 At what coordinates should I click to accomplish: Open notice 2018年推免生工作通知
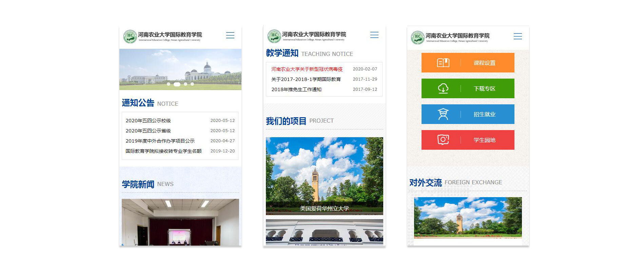296,89
